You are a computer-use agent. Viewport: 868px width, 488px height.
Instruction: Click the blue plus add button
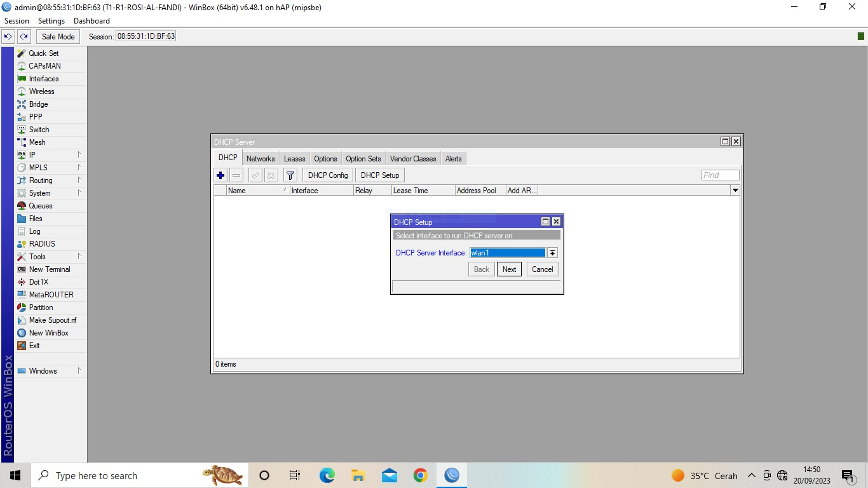(220, 175)
